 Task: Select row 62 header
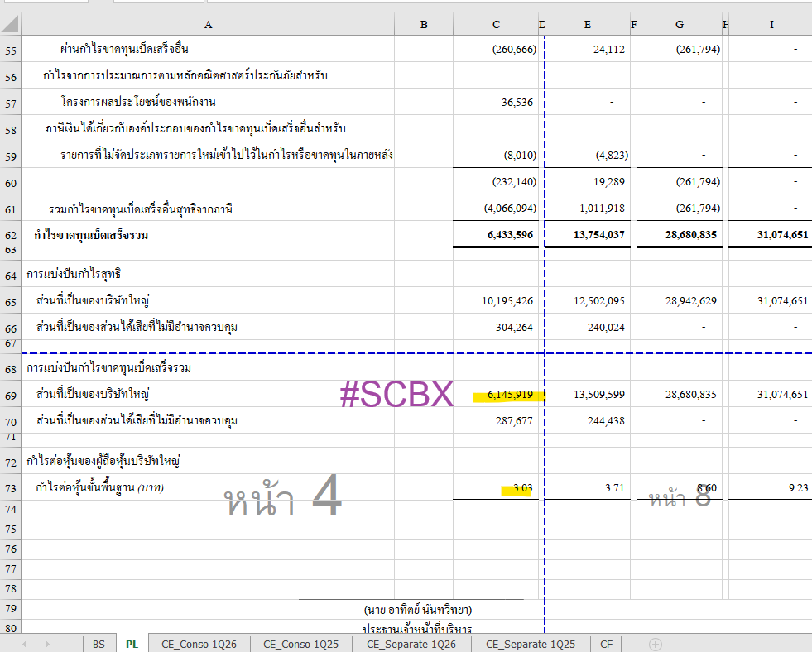tap(11, 236)
